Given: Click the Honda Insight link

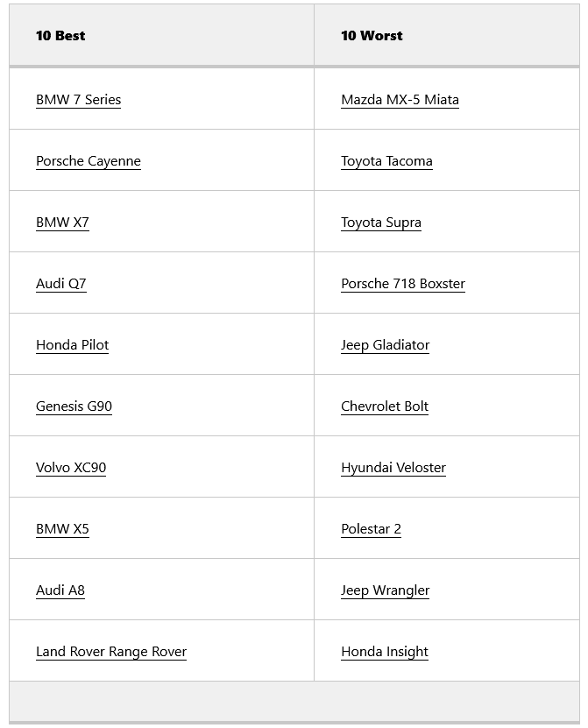Looking at the screenshot, I should [384, 652].
